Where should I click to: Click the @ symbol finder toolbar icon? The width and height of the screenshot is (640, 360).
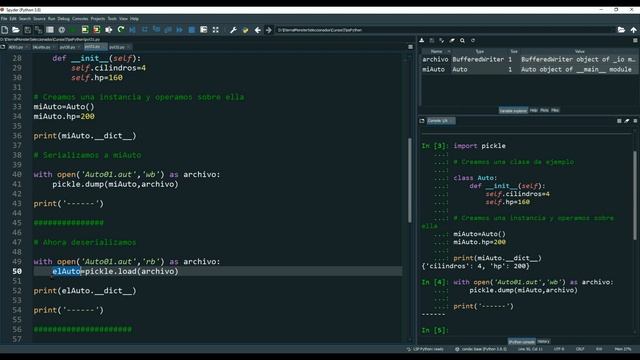[62, 30]
